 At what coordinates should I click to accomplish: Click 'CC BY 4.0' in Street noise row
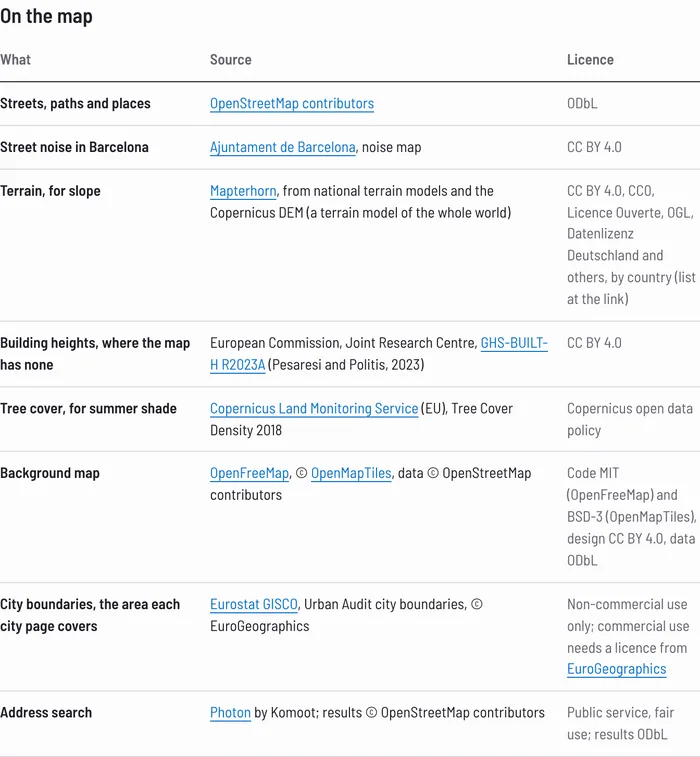[594, 147]
